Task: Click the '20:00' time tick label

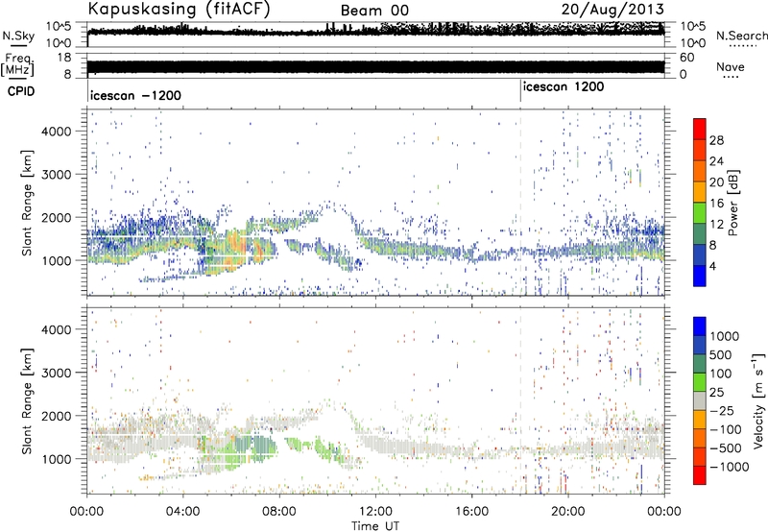Action: [x=567, y=512]
